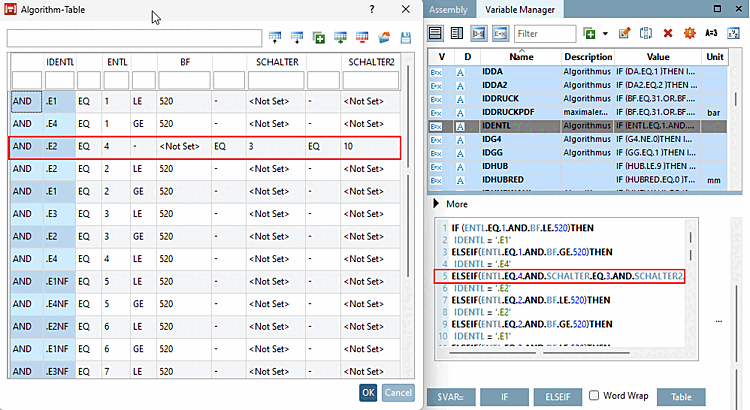The height and width of the screenshot is (410, 750).
Task: Click the Value column header
Action: click(658, 56)
